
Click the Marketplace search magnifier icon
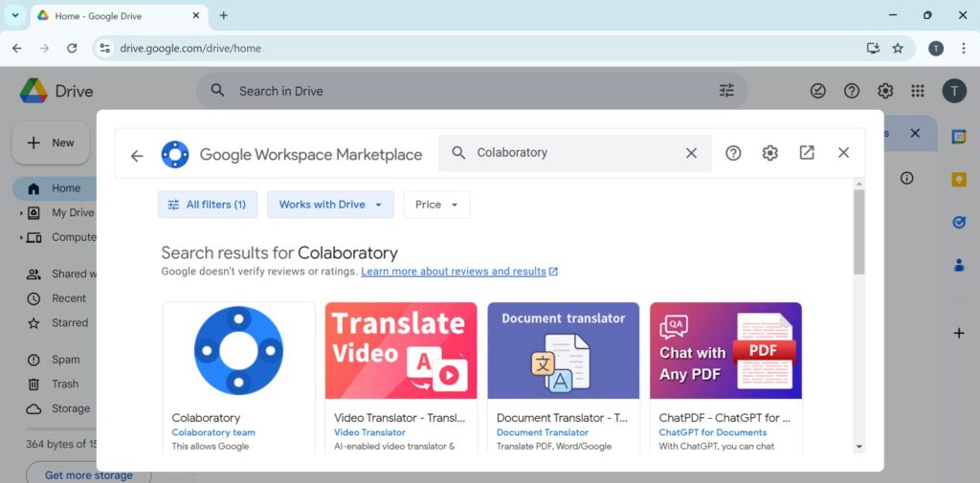point(458,153)
